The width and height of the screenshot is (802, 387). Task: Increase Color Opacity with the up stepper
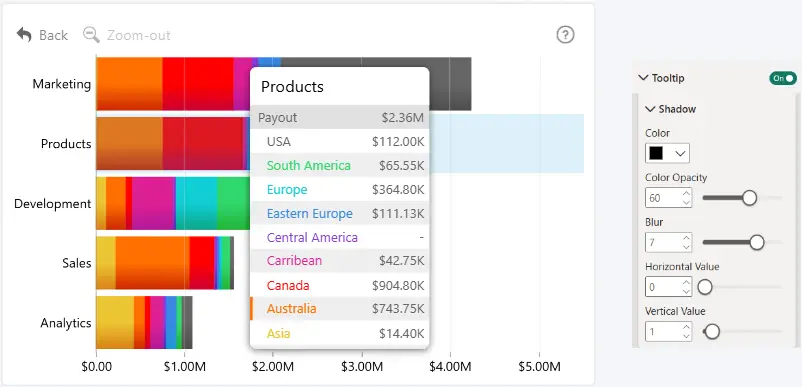pos(686,193)
